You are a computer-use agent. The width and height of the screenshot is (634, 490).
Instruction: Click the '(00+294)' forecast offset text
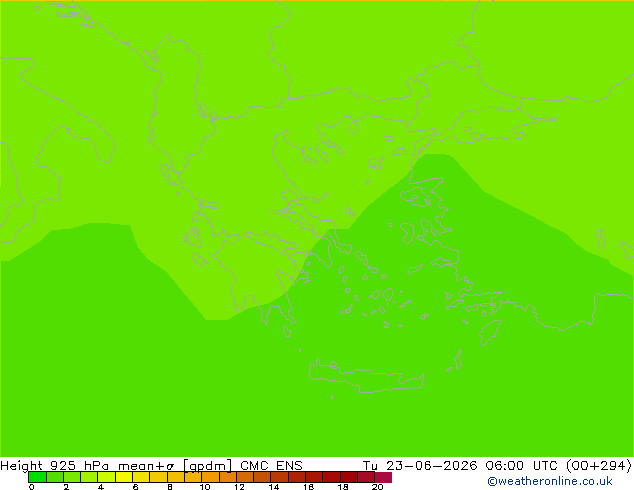coord(599,465)
